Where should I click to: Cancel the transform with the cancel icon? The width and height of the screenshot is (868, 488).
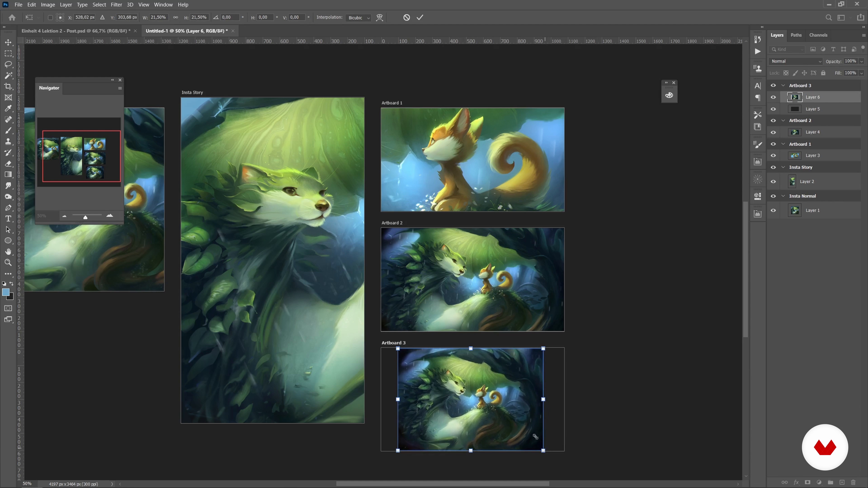[x=407, y=18]
